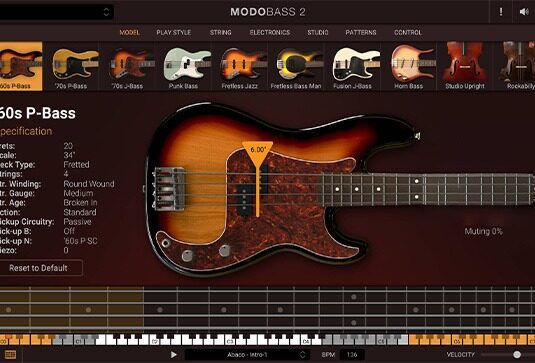
Task: Click the BPM value field 136
Action: point(352,354)
